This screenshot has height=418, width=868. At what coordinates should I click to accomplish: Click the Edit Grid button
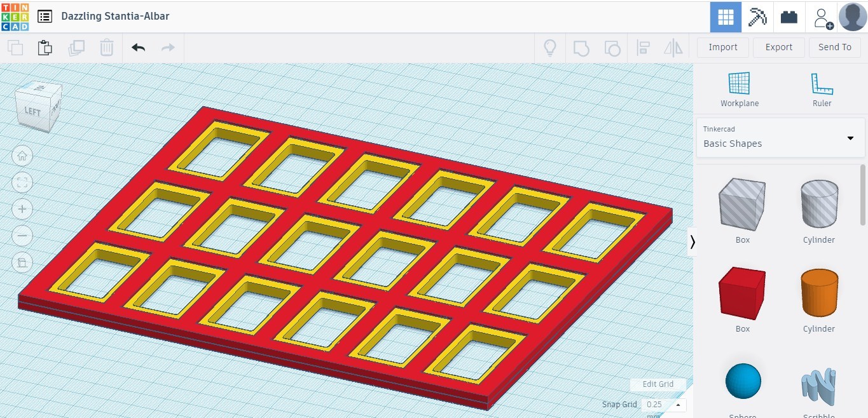pyautogui.click(x=658, y=384)
